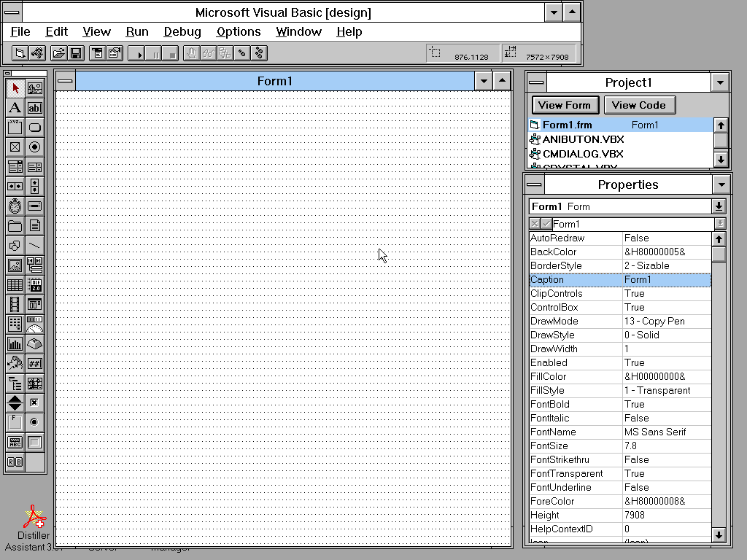Select the CommandButton tool in the toolbox

[x=35, y=127]
